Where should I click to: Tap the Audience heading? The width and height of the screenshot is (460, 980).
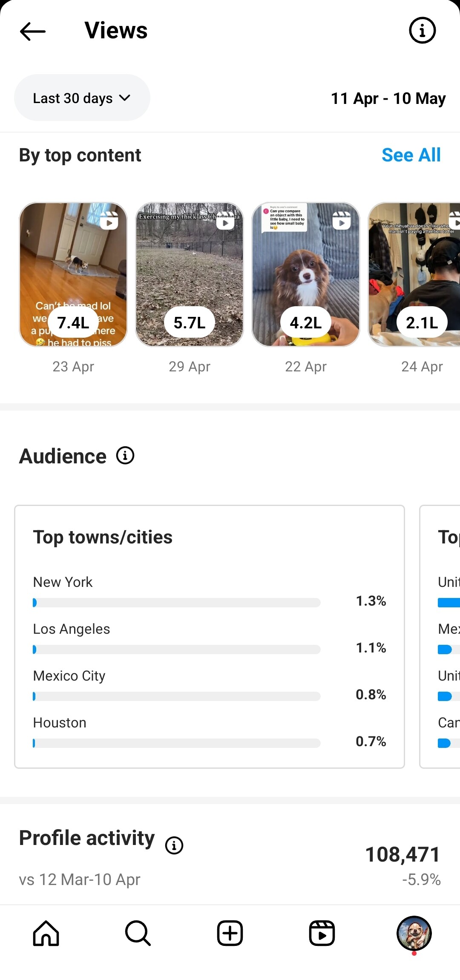(63, 456)
